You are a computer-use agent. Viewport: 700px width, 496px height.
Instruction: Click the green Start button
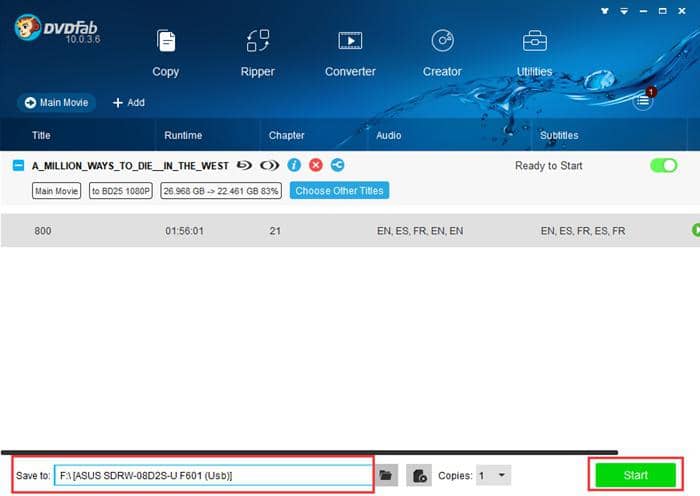(x=635, y=475)
